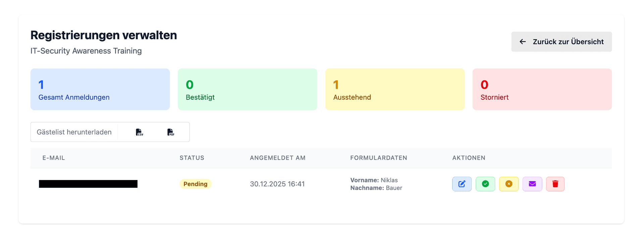Click the Gesamt Anmeldungen stat card
This screenshot has width=644, height=238.
tap(100, 89)
